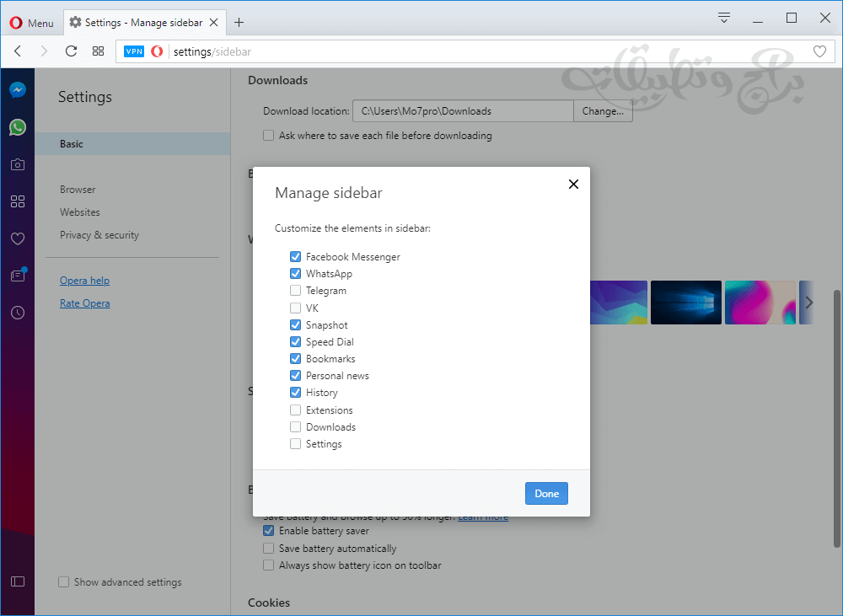Open Facebook Messenger from the sidebar
The image size is (843, 616).
[x=18, y=89]
